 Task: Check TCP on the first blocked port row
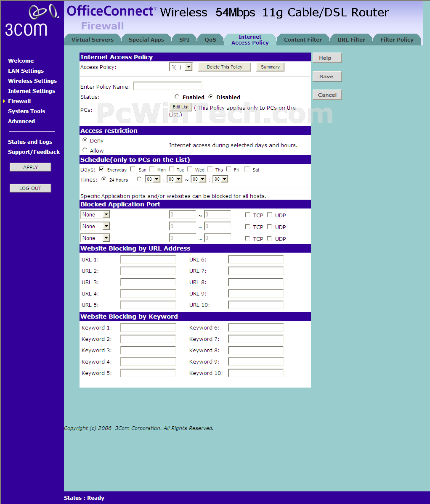coord(247,215)
